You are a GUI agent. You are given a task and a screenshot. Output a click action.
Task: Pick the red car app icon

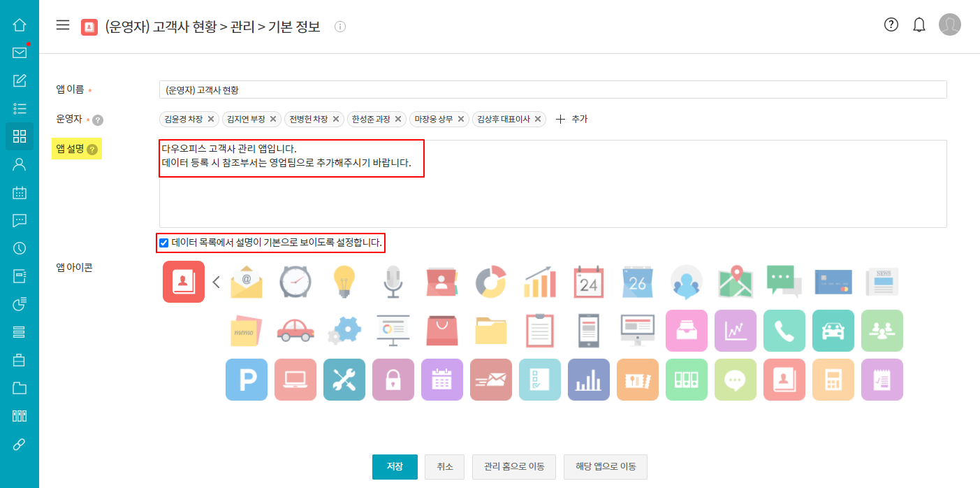click(x=295, y=331)
